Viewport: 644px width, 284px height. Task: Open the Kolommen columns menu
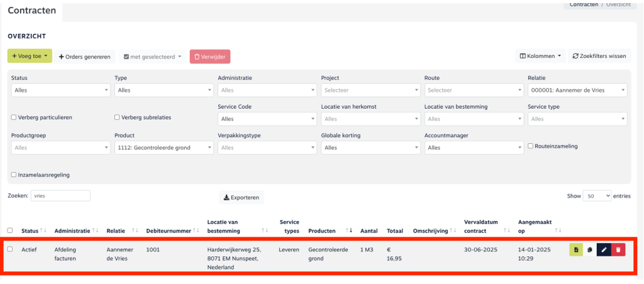[x=540, y=57]
